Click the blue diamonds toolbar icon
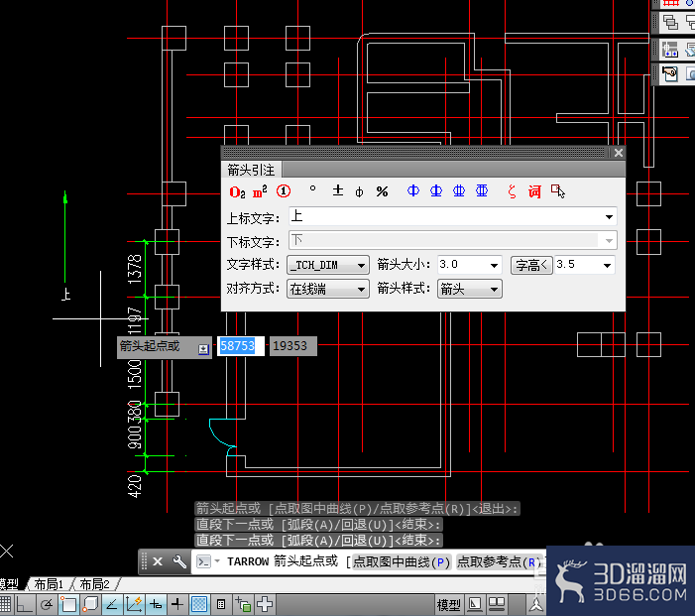This screenshot has width=695, height=616. click(x=670, y=50)
